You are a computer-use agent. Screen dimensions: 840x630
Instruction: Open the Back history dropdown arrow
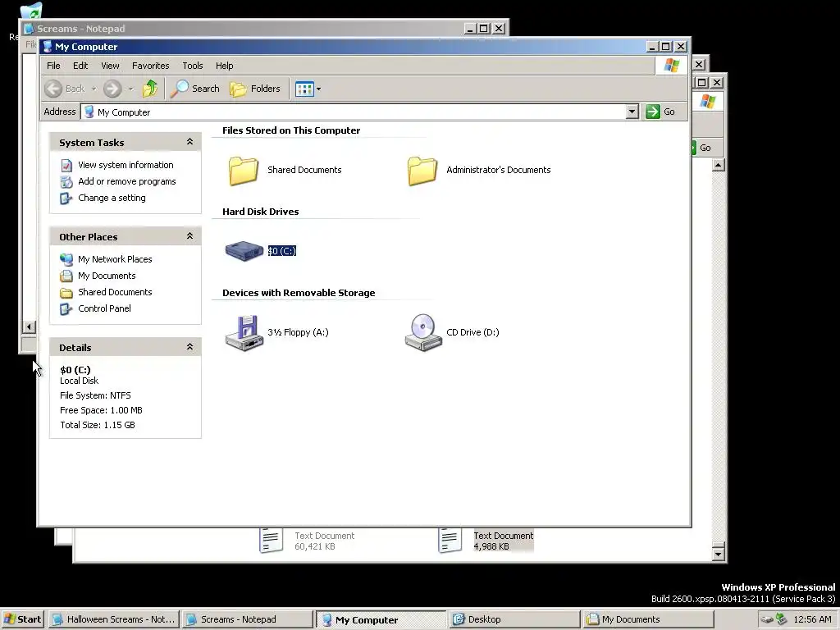(x=94, y=89)
